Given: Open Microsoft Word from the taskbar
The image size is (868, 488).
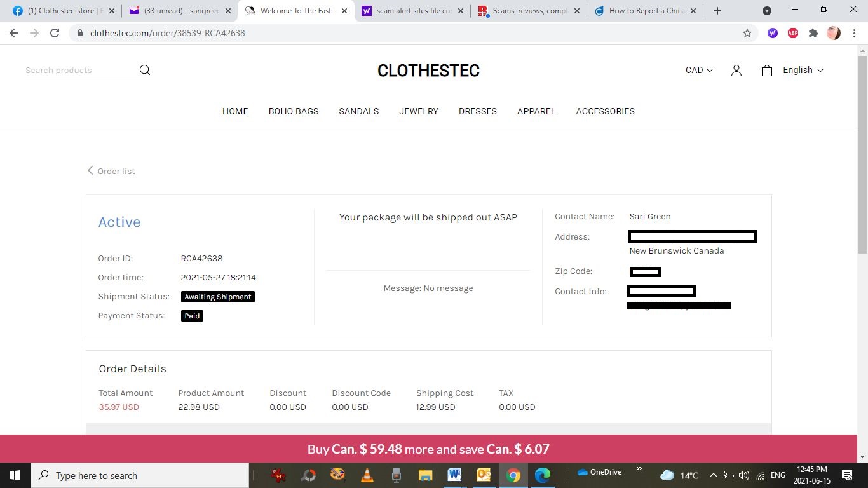Looking at the screenshot, I should tap(454, 475).
